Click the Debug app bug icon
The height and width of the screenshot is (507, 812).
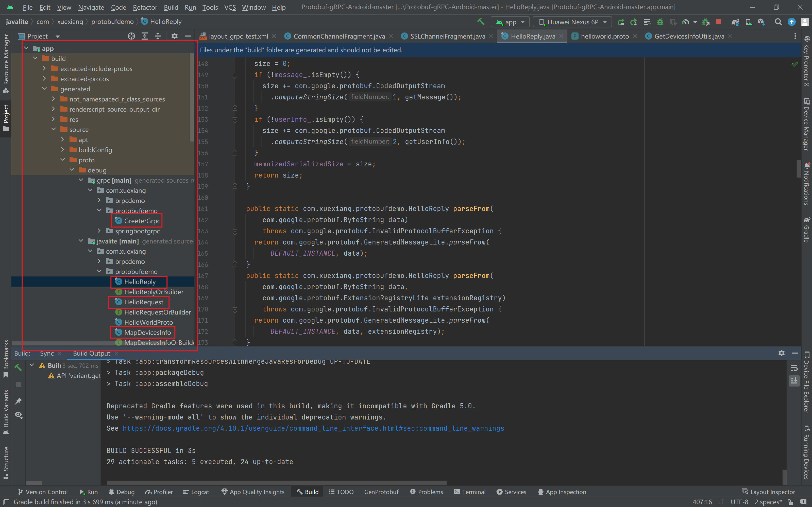[660, 22]
